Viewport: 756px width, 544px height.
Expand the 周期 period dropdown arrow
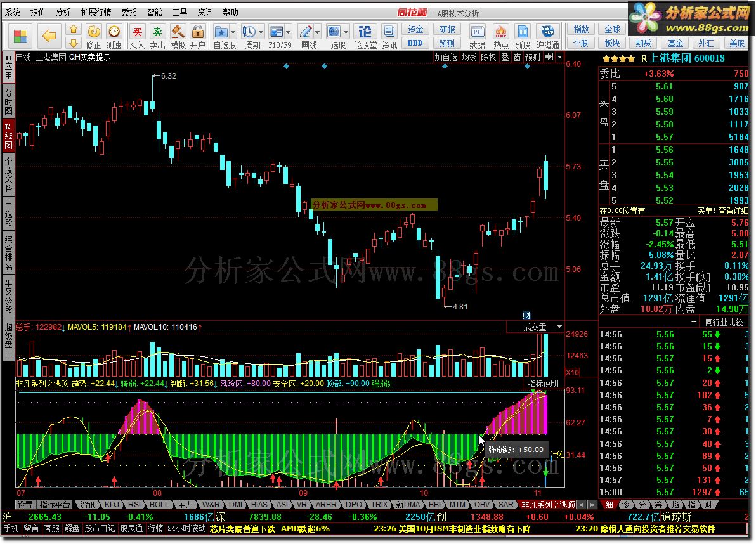(261, 33)
